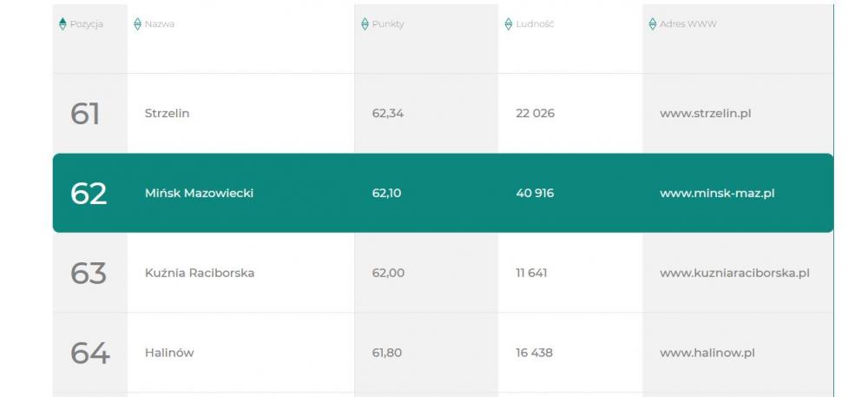
Task: Click the Strzelin town name
Action: 168,114
